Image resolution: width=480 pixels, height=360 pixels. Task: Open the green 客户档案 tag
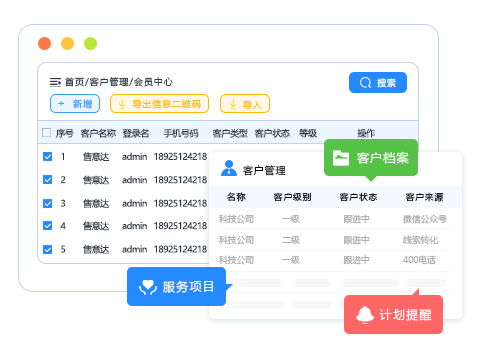click(x=371, y=158)
